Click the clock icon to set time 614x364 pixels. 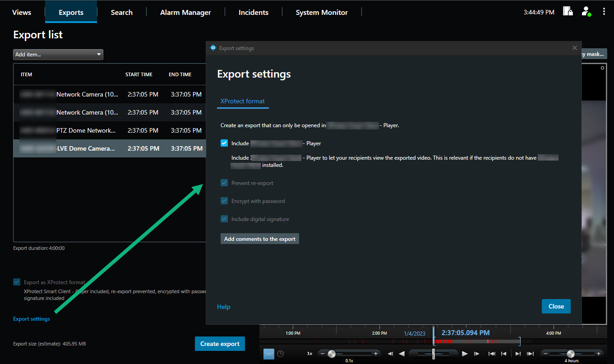point(280,354)
